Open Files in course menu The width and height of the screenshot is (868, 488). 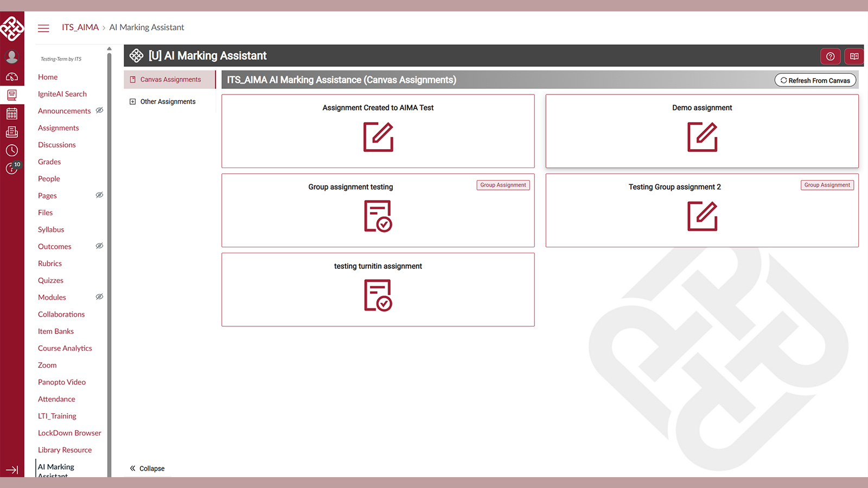46,213
